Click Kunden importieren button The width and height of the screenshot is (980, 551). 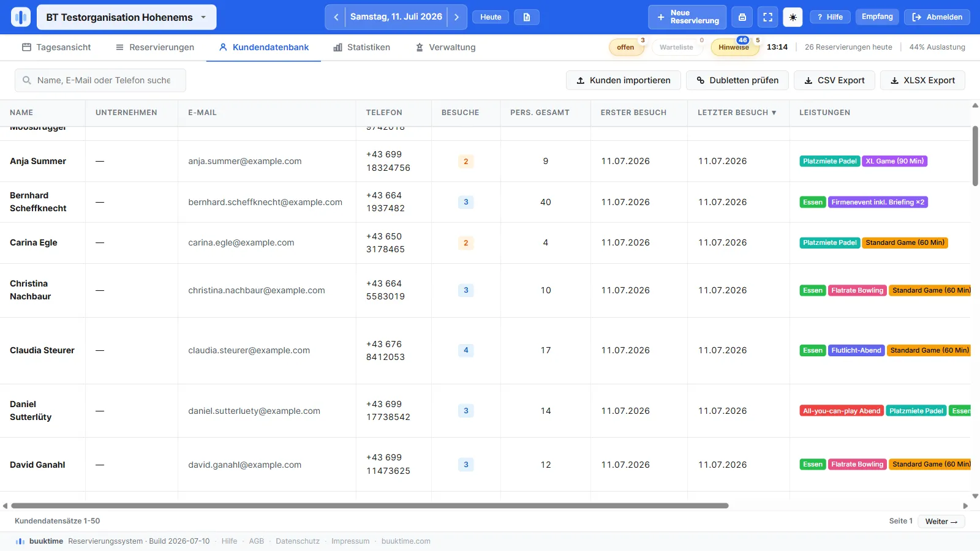(x=624, y=80)
